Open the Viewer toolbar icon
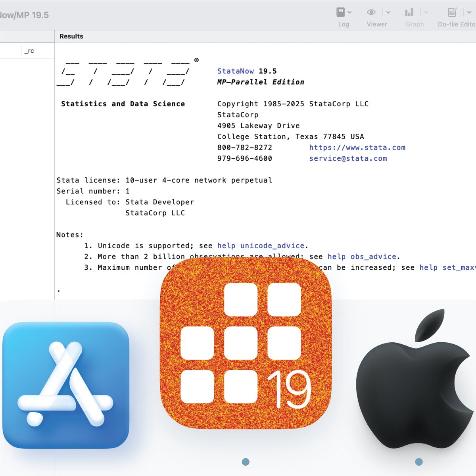 click(371, 12)
